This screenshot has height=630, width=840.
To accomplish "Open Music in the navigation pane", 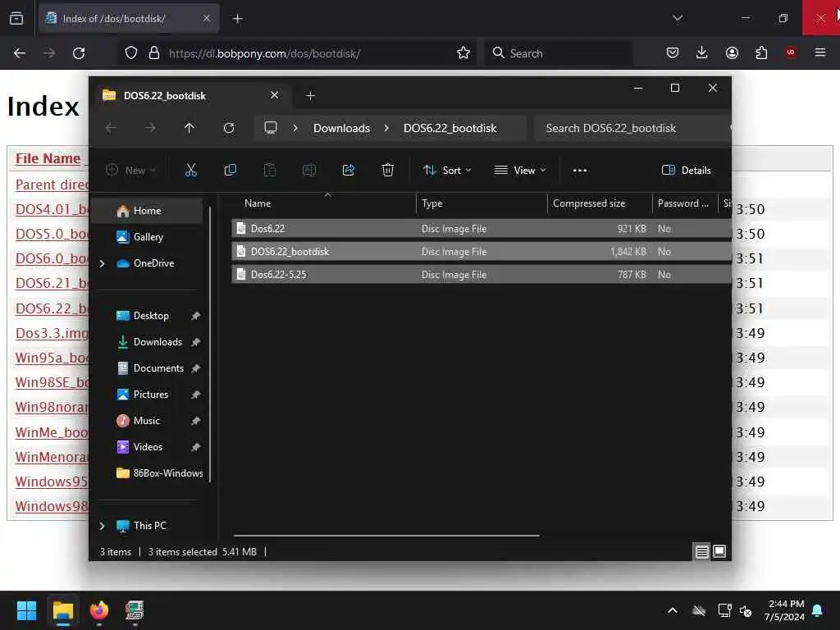I will pos(146,421).
